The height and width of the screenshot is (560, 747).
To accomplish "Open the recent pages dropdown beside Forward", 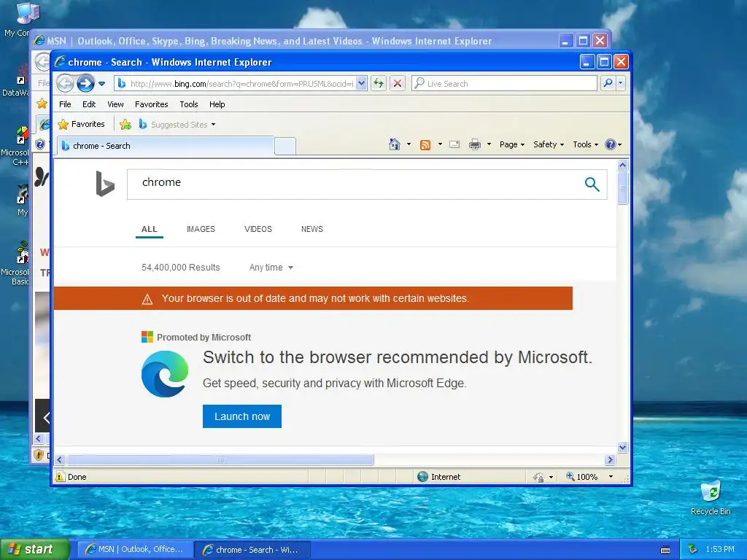I will point(101,84).
